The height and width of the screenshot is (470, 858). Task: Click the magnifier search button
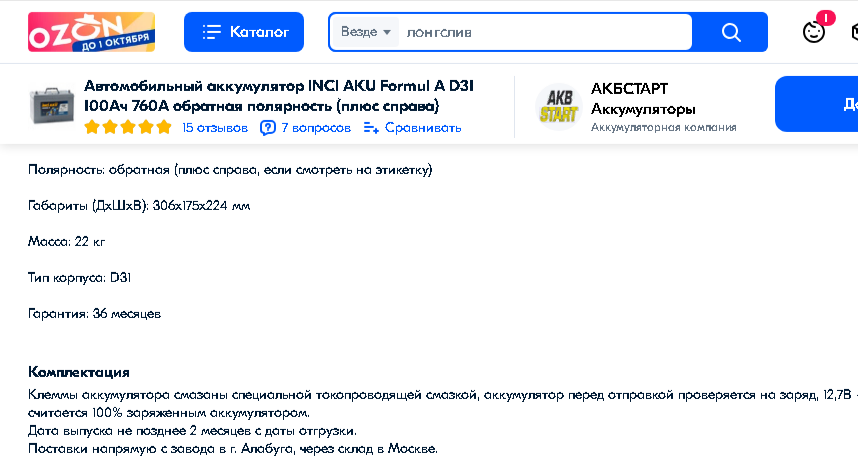click(x=731, y=32)
